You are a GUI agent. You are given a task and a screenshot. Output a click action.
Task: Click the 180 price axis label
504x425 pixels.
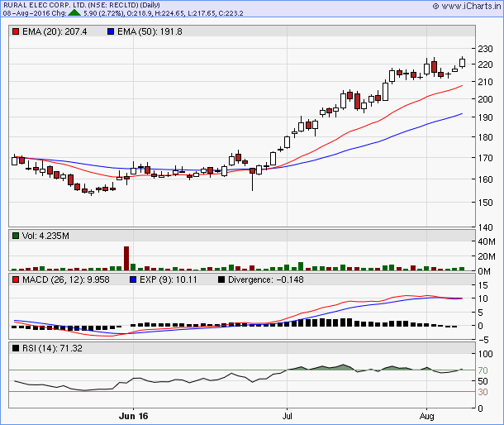coord(485,137)
